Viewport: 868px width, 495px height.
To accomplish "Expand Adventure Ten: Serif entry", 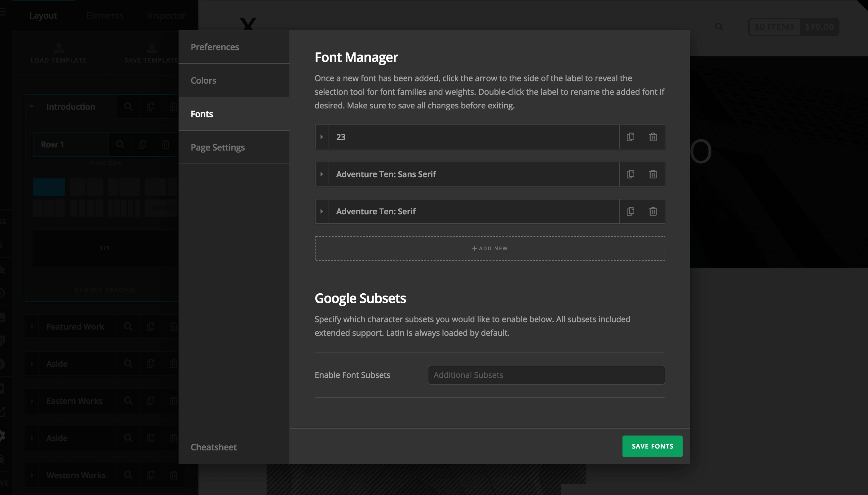I will (321, 211).
